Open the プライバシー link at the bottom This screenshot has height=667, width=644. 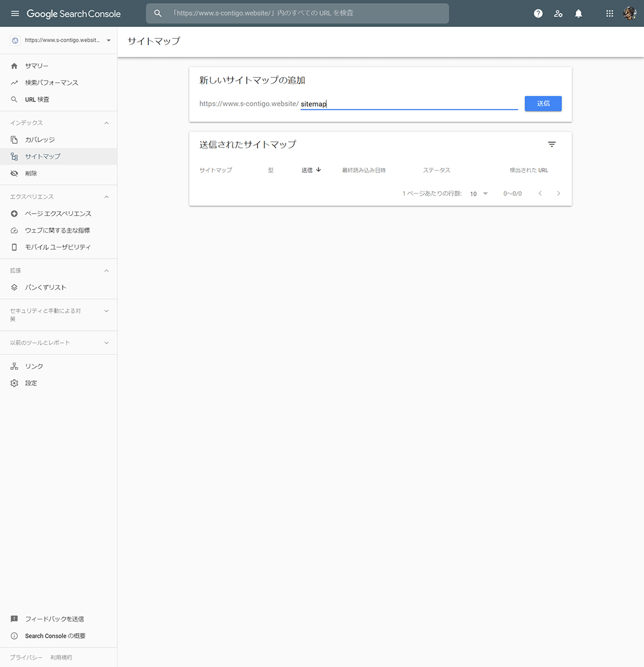[x=25, y=657]
